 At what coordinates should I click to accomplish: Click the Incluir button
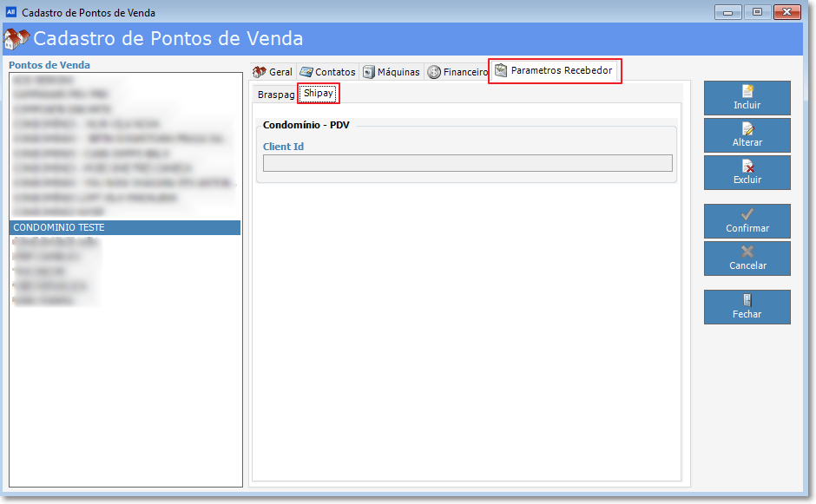coord(747,97)
